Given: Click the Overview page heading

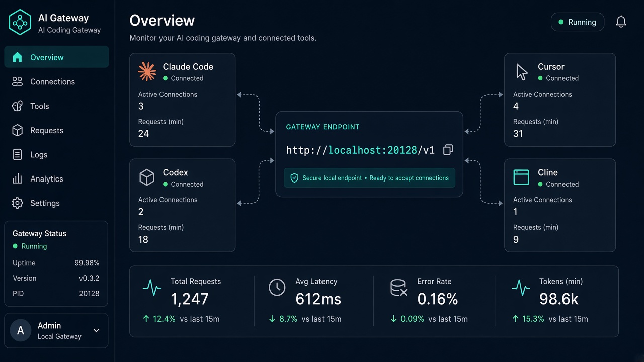Looking at the screenshot, I should tap(162, 21).
